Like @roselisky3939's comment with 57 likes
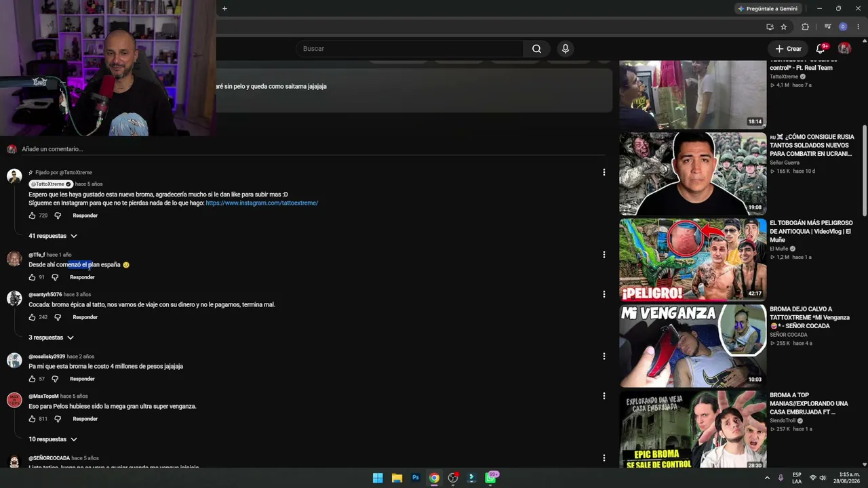The image size is (868, 488). 32,379
